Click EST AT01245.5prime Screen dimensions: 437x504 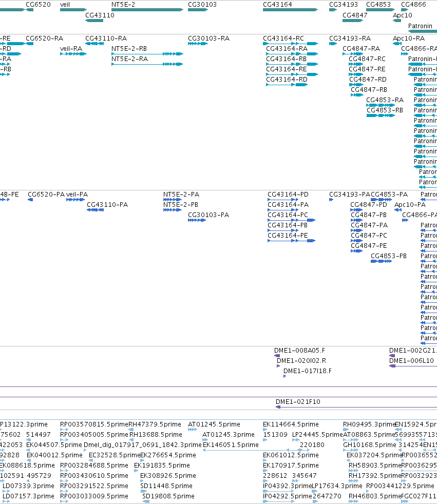point(214,424)
